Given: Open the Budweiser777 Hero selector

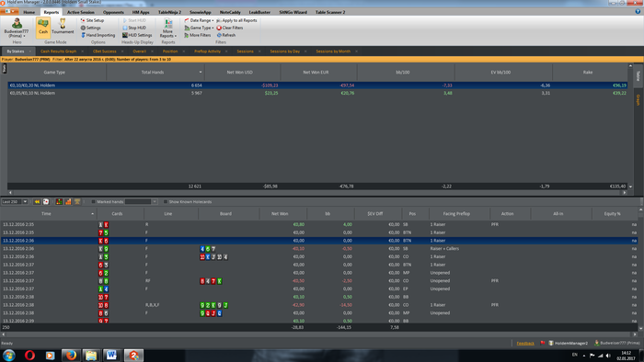Looking at the screenshot, I should [x=17, y=28].
